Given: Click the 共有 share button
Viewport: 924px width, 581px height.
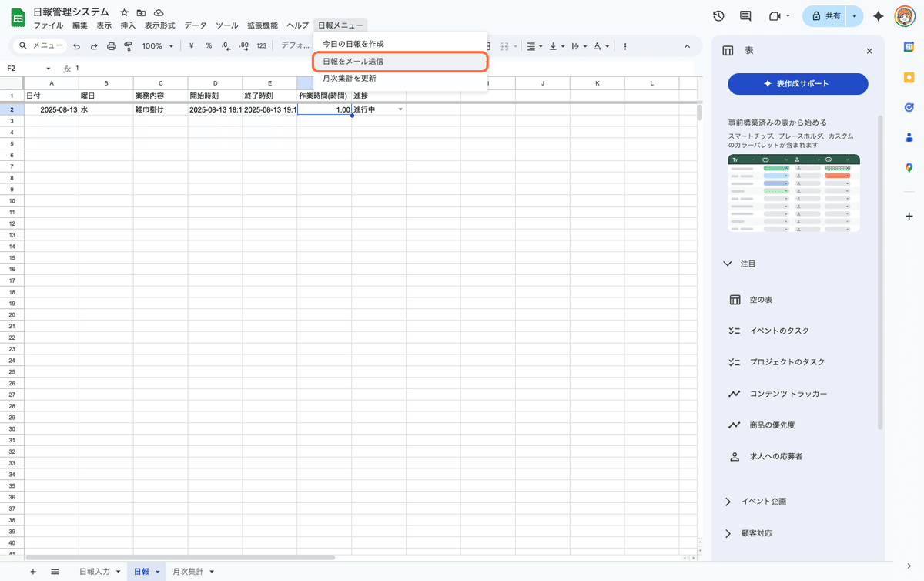Looking at the screenshot, I should 825,16.
